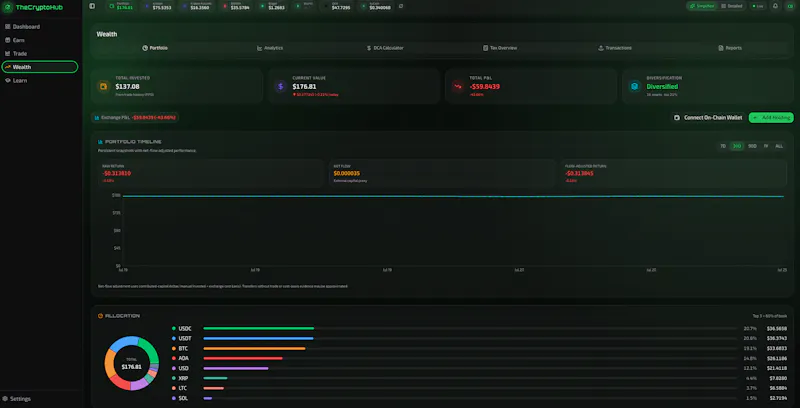Open Dashboard in the sidebar
800x408 pixels.
(x=40, y=27)
